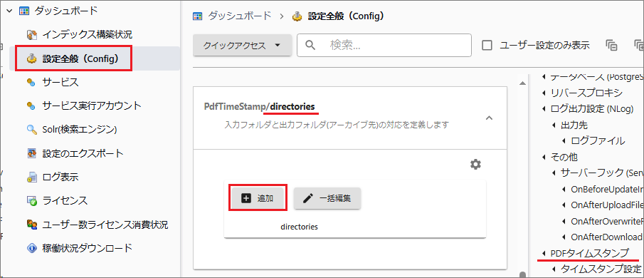
Task: Click the インデックス構築状況 sidebar icon
Action: [x=31, y=35]
